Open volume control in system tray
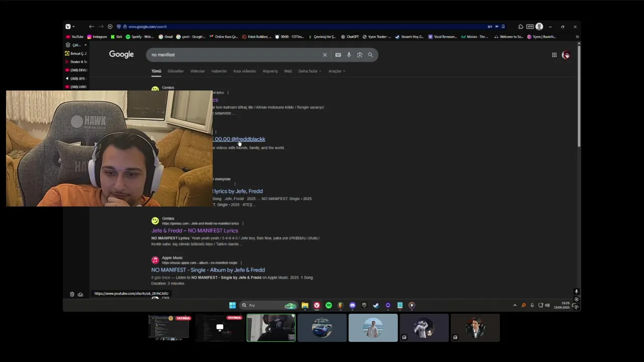This screenshot has width=644, height=362. pyautogui.click(x=547, y=305)
